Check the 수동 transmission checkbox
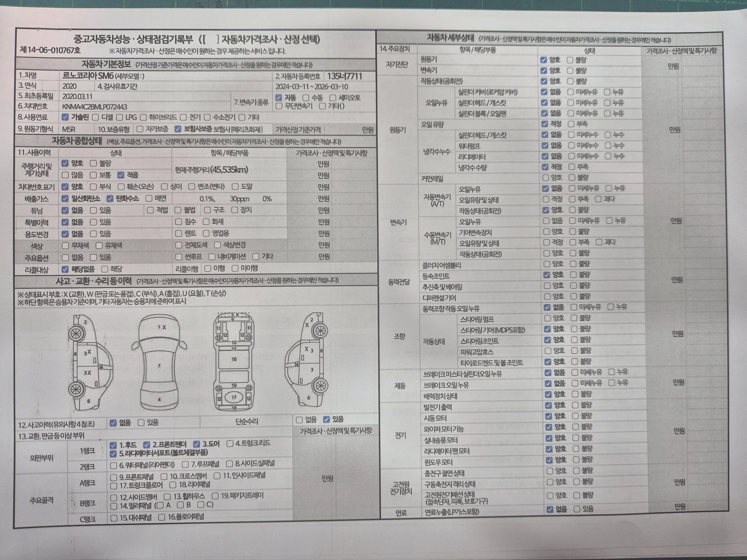 tap(306, 98)
